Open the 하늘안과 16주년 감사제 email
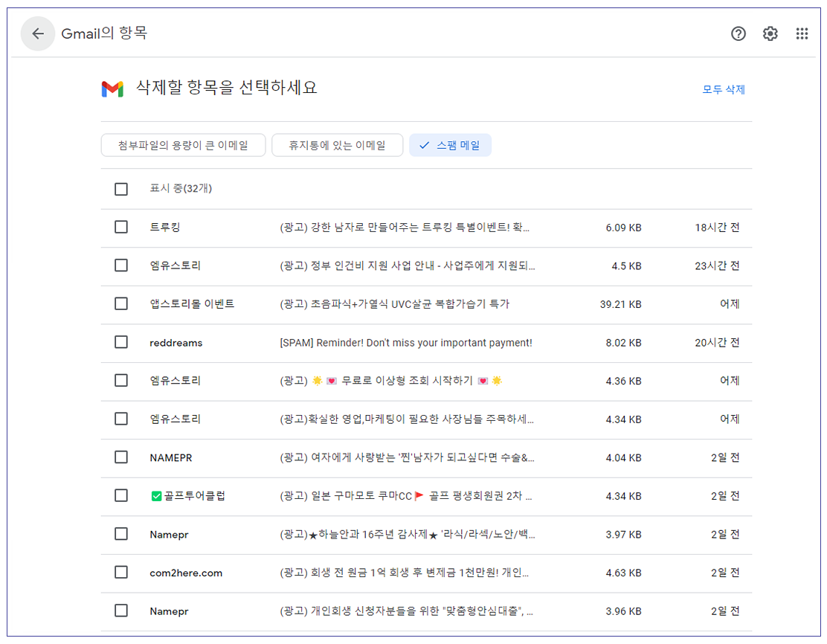Image resolution: width=827 pixels, height=644 pixels. click(x=407, y=535)
